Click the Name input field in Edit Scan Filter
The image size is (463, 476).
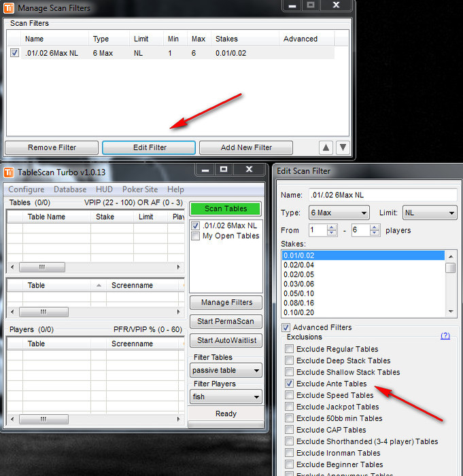tap(383, 195)
